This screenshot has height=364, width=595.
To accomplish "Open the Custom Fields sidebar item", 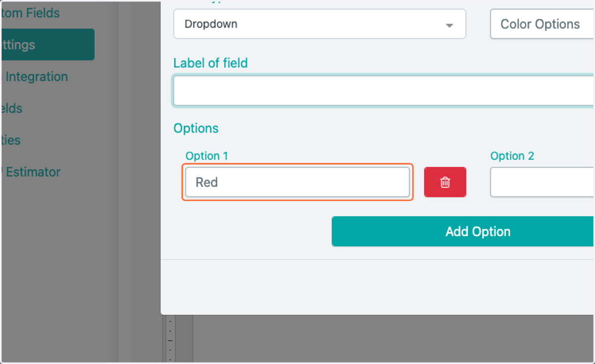I will (30, 13).
